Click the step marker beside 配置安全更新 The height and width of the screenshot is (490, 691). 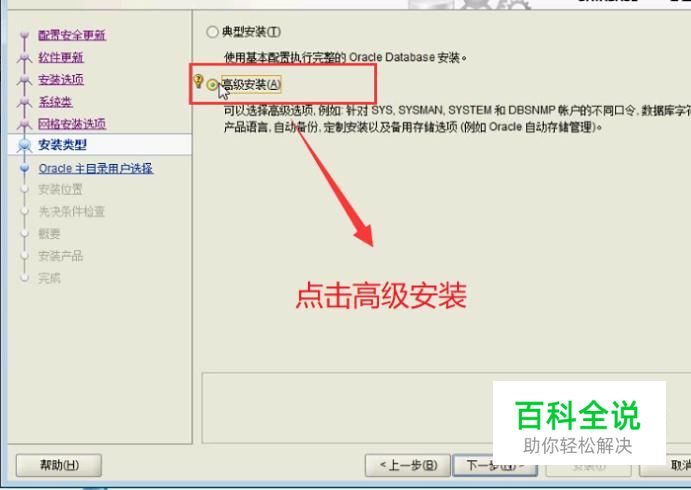24,35
